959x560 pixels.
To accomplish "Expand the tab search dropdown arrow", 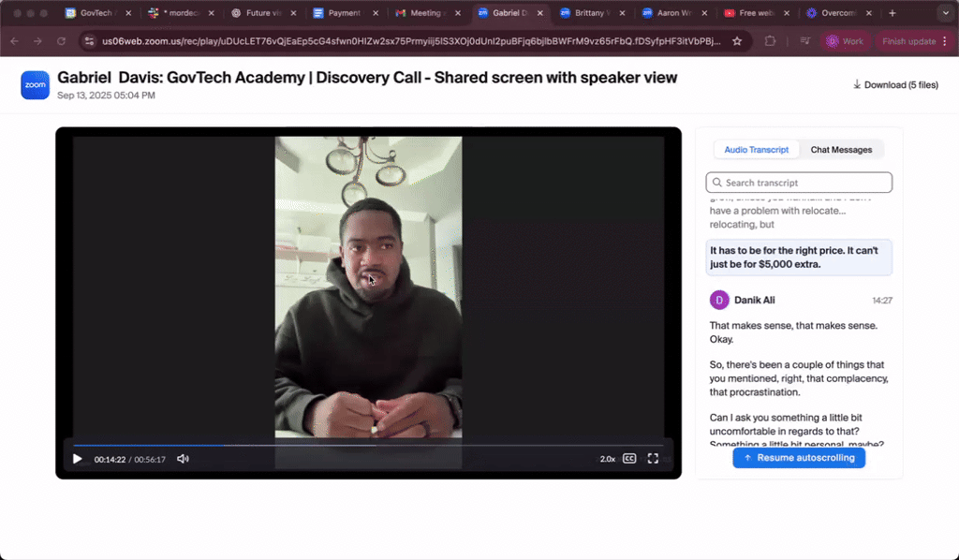I will (946, 13).
